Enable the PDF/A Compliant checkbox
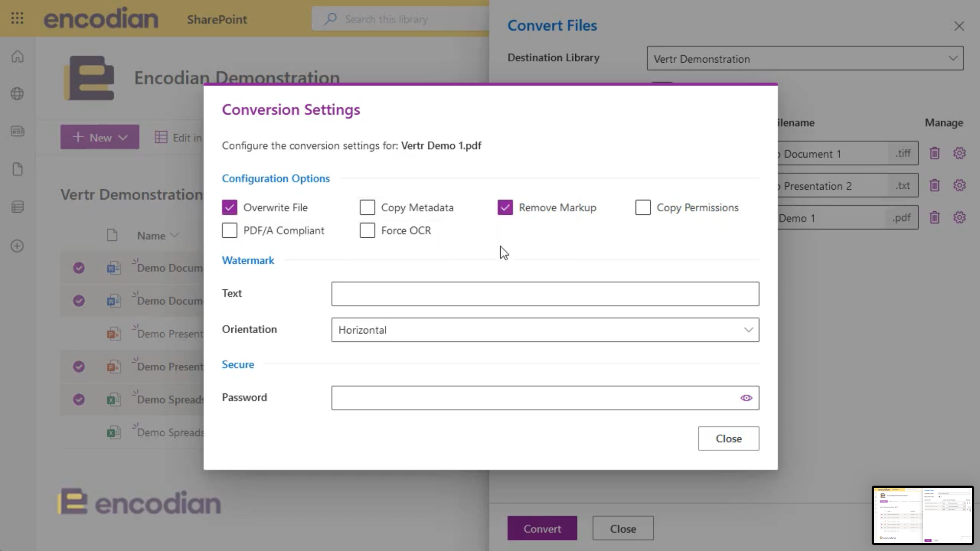The image size is (980, 551). pyautogui.click(x=230, y=230)
